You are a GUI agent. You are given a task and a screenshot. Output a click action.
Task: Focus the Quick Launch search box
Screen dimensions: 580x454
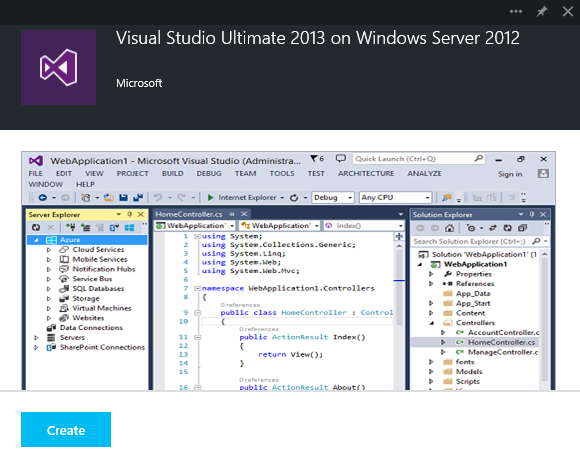click(x=419, y=159)
